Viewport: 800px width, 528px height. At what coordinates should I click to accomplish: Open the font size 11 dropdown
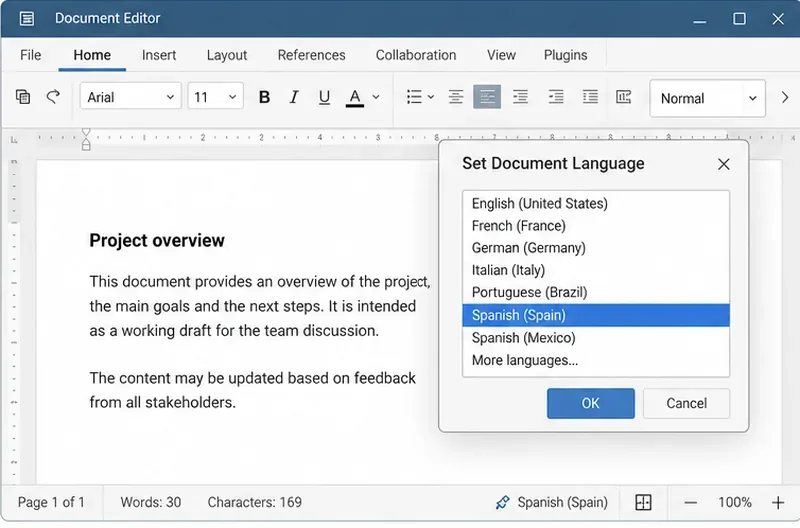(215, 96)
